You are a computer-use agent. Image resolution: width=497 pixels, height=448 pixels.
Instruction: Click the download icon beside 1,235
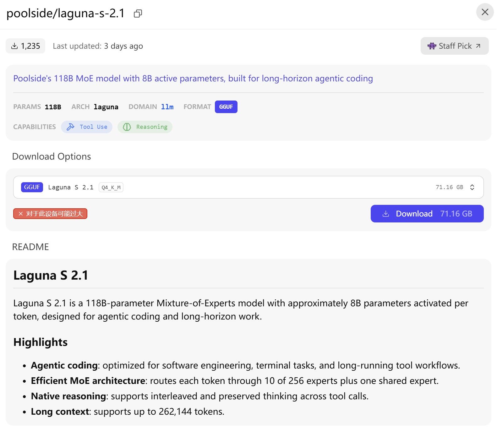14,46
